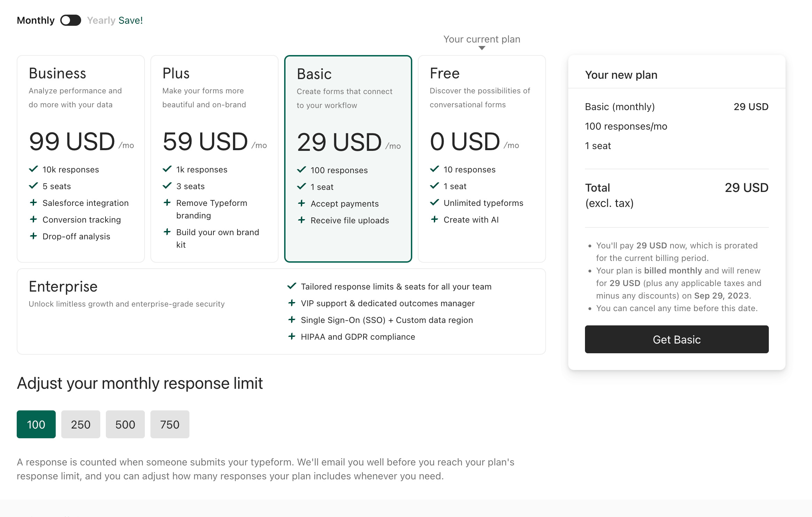Choose the Free plan card
The image size is (812, 517).
[x=482, y=159]
